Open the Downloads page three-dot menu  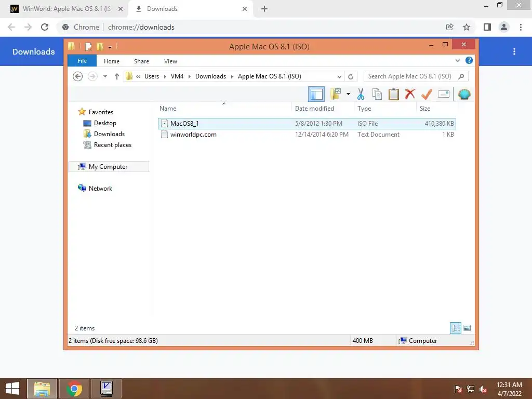pos(514,51)
